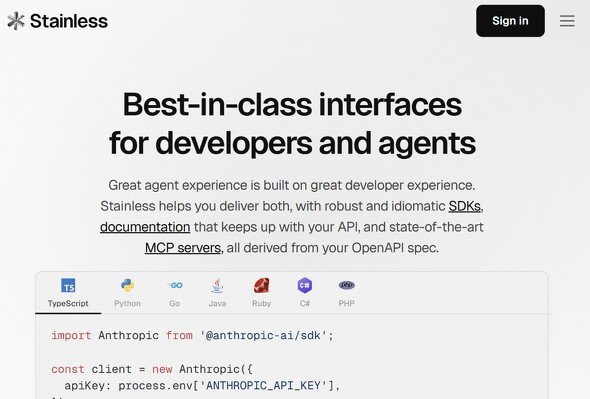
Task: Switch to the Java tab label
Action: coord(217,303)
